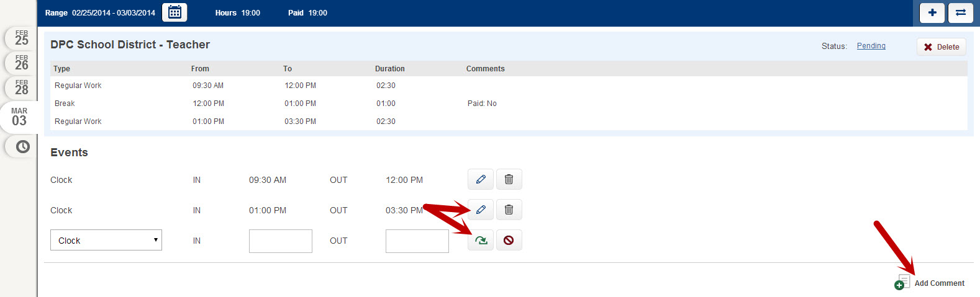The height and width of the screenshot is (297, 980).
Task: Click the Break row 12:00 PM From cell
Action: click(208, 104)
